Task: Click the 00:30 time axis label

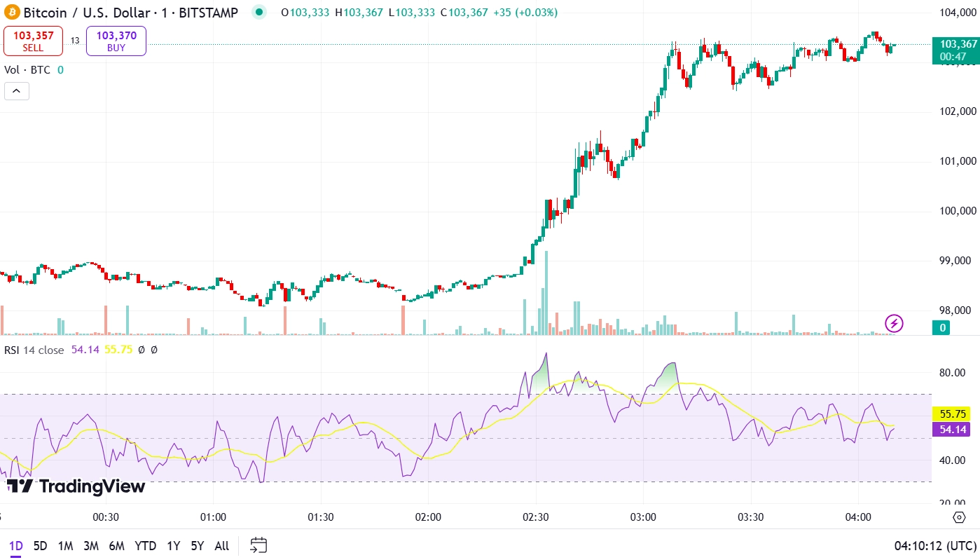Action: pyautogui.click(x=105, y=517)
